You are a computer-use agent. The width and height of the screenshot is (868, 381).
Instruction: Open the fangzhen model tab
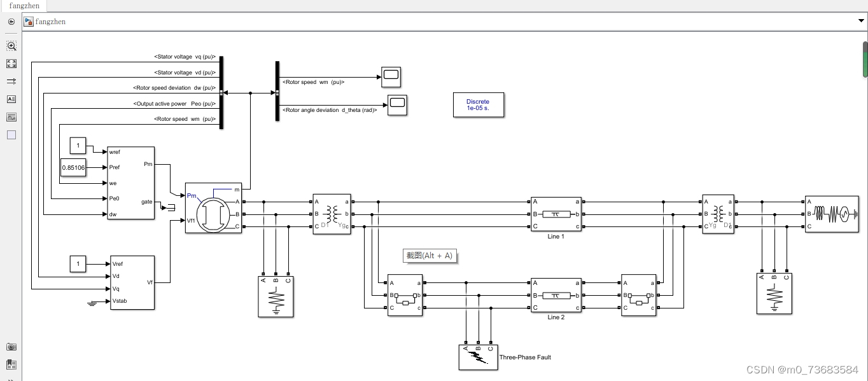[x=24, y=6]
